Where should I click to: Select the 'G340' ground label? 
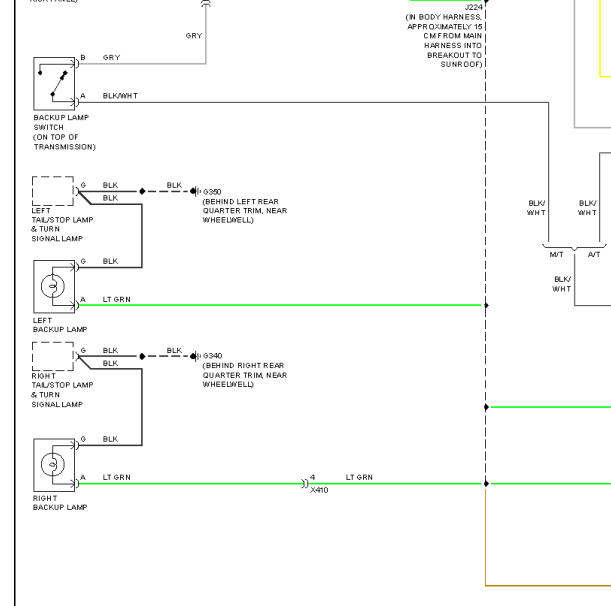[x=212, y=356]
